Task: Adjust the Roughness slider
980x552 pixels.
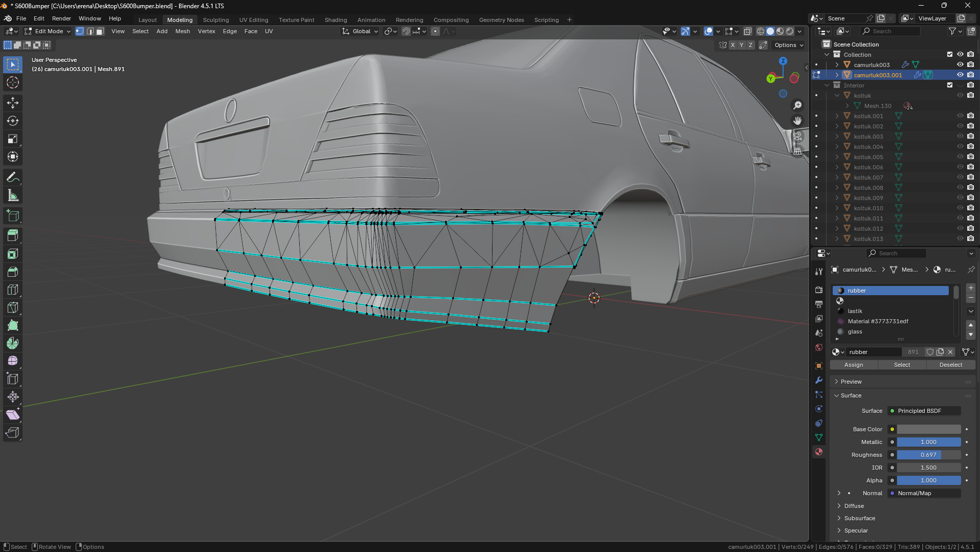Action: pyautogui.click(x=928, y=455)
